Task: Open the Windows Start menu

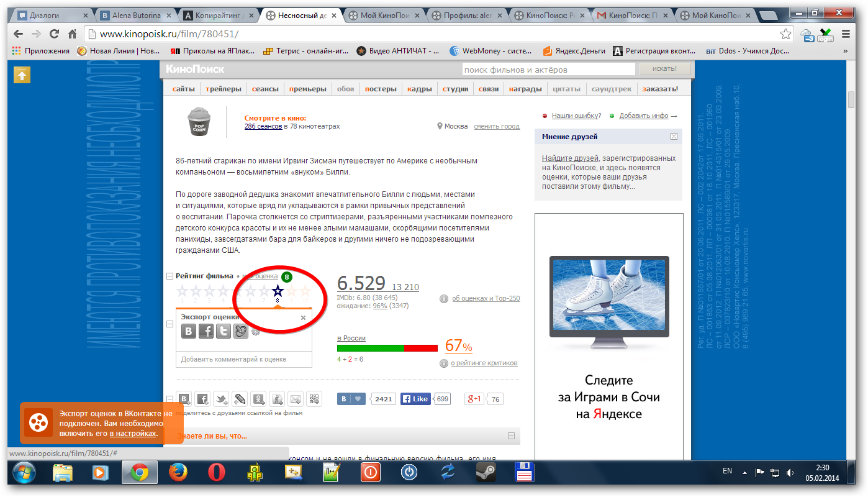Action: point(24,473)
